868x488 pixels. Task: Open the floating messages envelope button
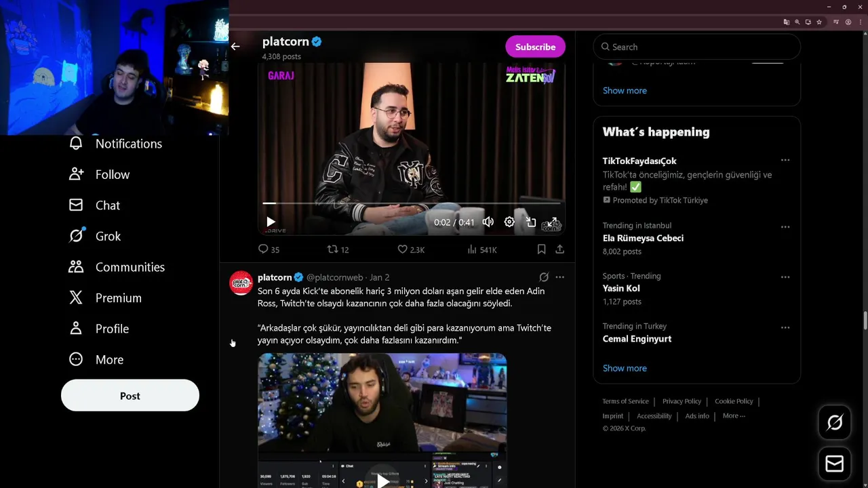pos(835,464)
